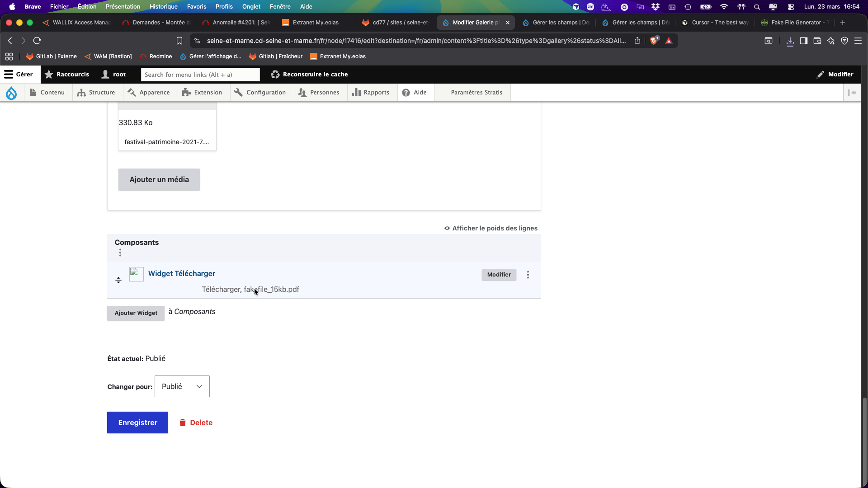Reload the page with refresh icon
The width and height of the screenshot is (868, 488).
click(37, 41)
